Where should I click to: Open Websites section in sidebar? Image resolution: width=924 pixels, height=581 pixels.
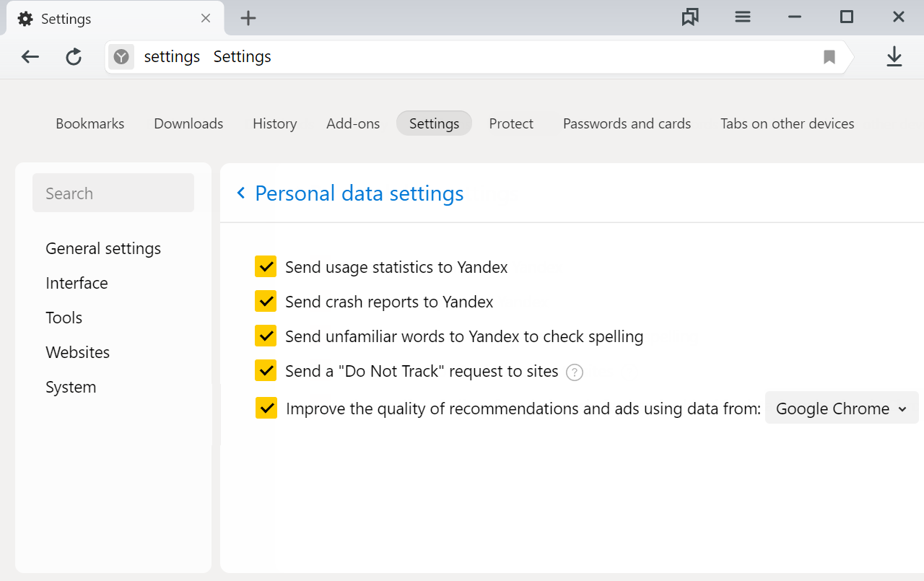[x=78, y=352]
